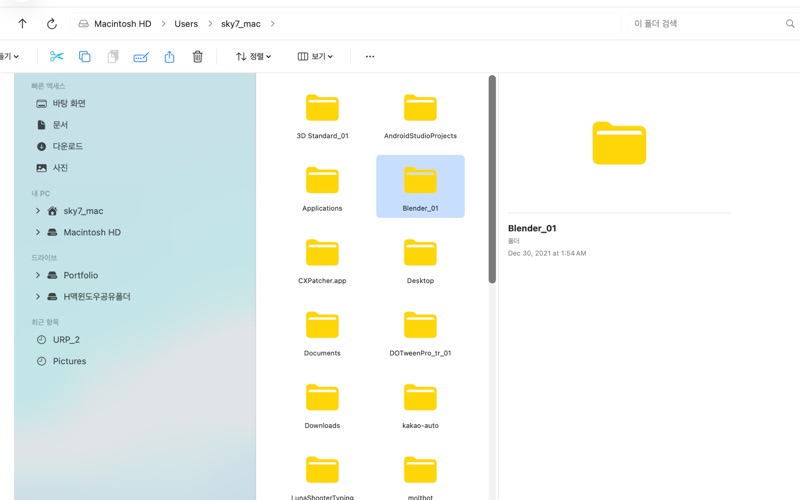Image resolution: width=800 pixels, height=500 pixels.
Task: Delete selected item with trash icon
Action: (x=197, y=56)
